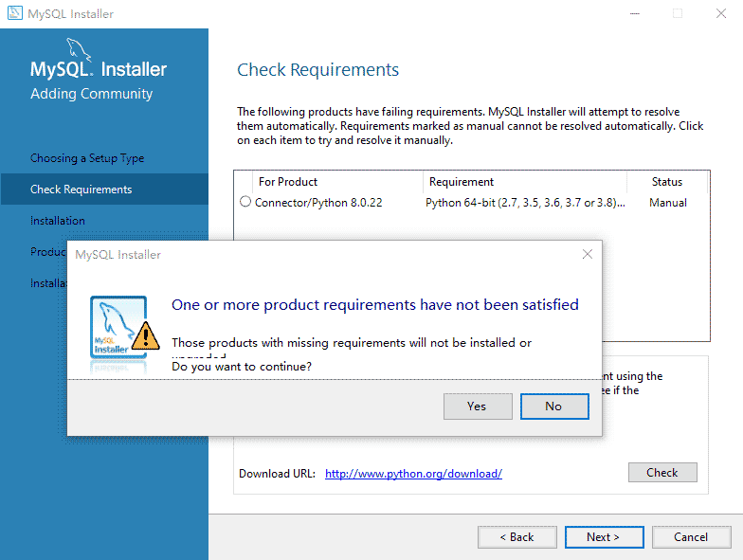Click the Adding Community subtitle in sidebar

tap(91, 93)
